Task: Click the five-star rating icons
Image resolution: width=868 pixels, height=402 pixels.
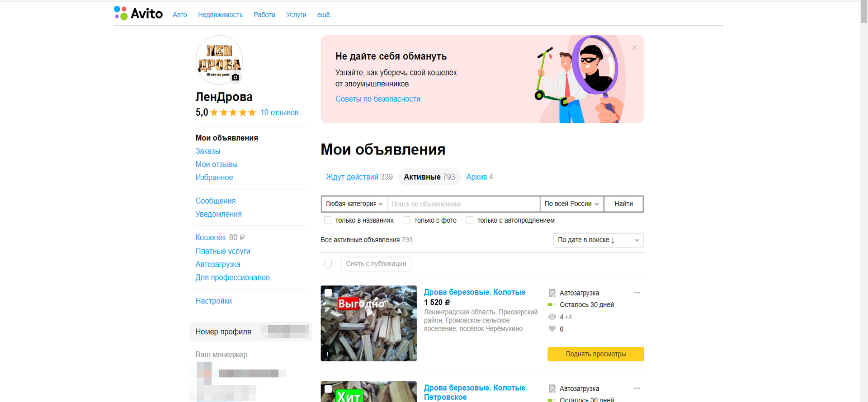Action: click(233, 112)
